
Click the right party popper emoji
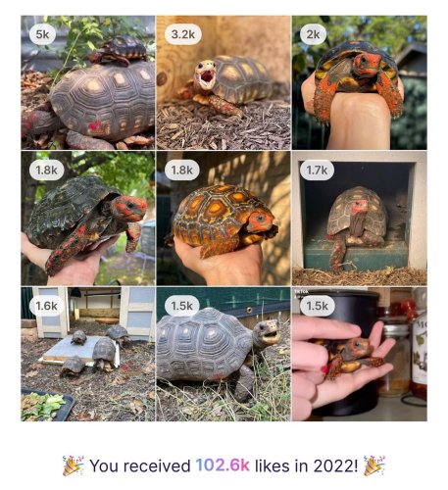[374, 465]
